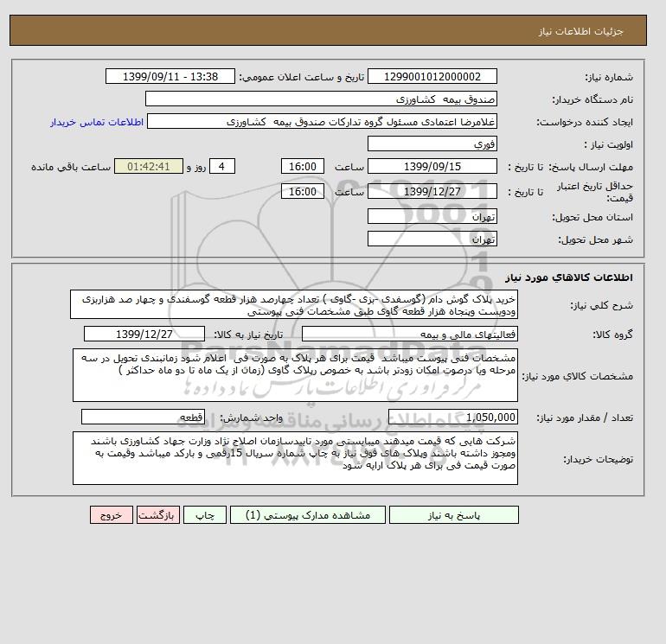
Task: Select the need number field 1299001012000002
Action: click(432, 77)
